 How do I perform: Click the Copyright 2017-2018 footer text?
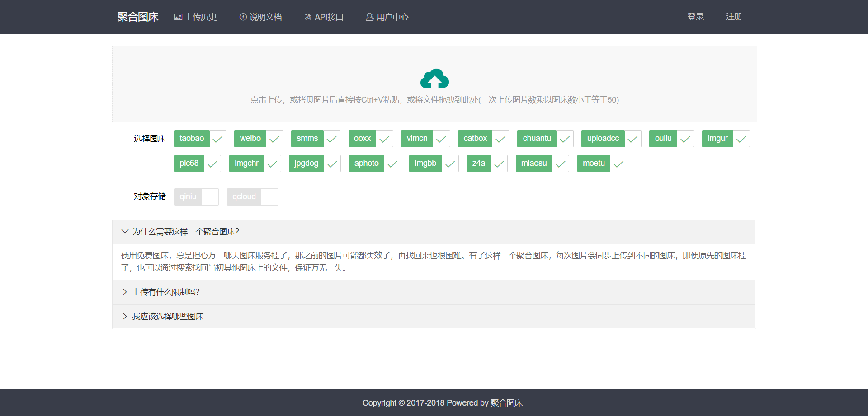(442, 403)
